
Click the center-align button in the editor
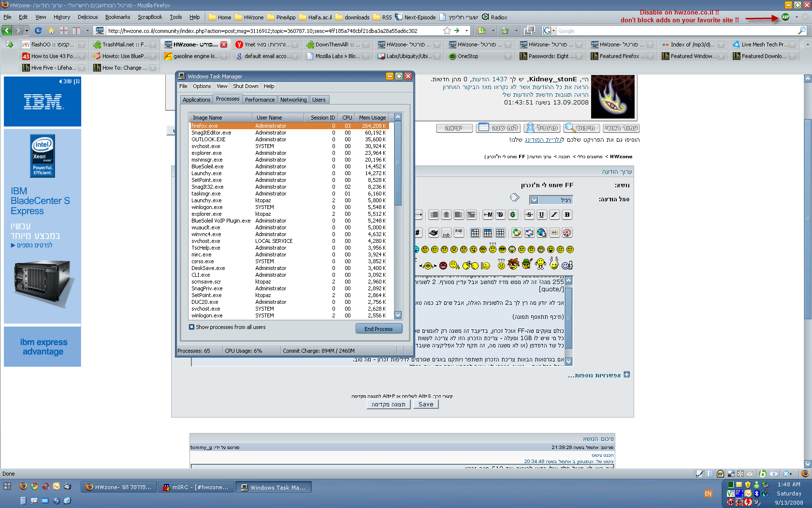coord(446,215)
